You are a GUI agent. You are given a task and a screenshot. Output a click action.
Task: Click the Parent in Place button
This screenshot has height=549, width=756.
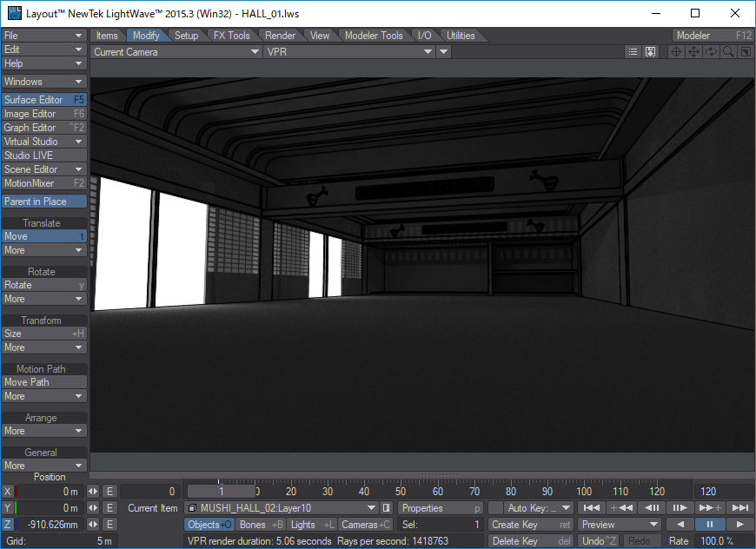tap(43, 201)
